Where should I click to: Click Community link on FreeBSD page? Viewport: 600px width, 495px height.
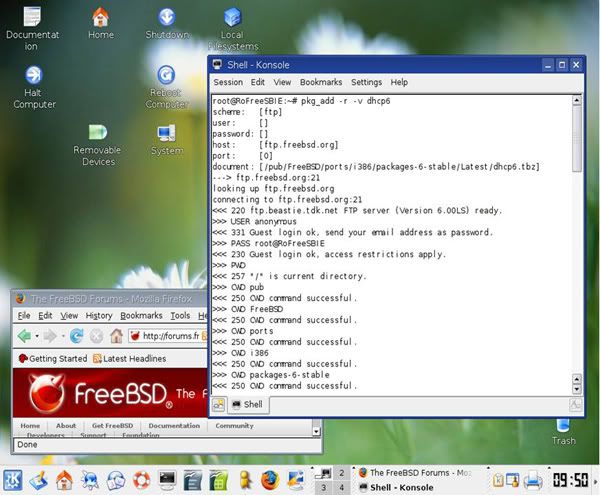pyautogui.click(x=234, y=425)
